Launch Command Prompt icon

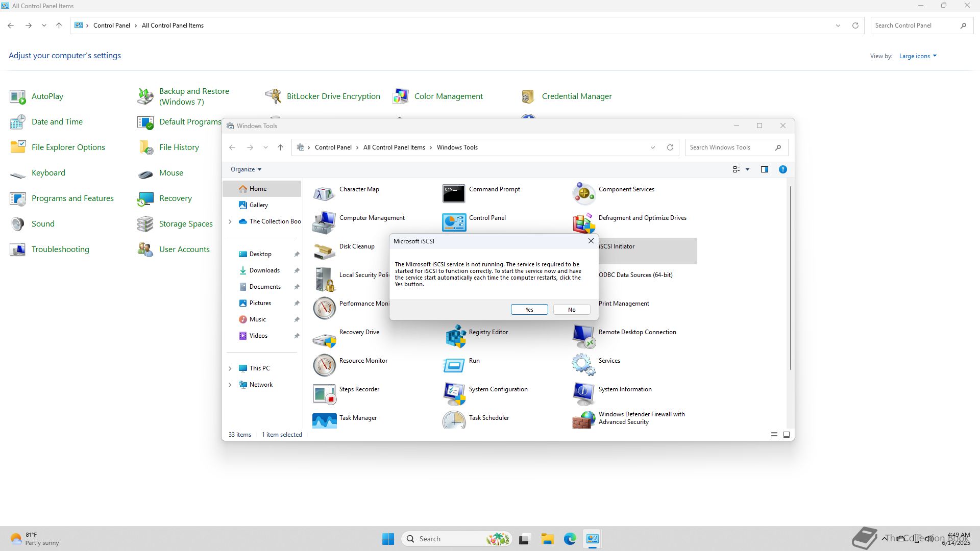click(454, 193)
